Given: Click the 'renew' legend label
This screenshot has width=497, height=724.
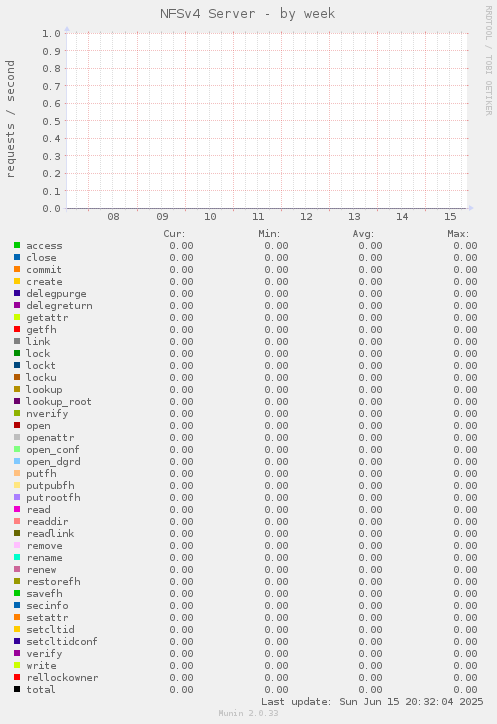Looking at the screenshot, I should pyautogui.click(x=41, y=570).
